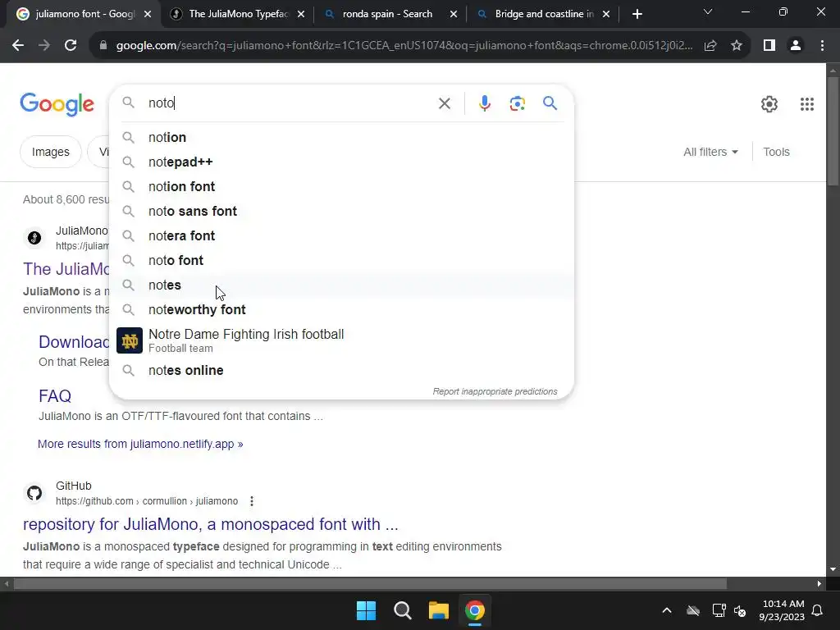Select the 'noteworthy font' suggestion

coord(342,310)
